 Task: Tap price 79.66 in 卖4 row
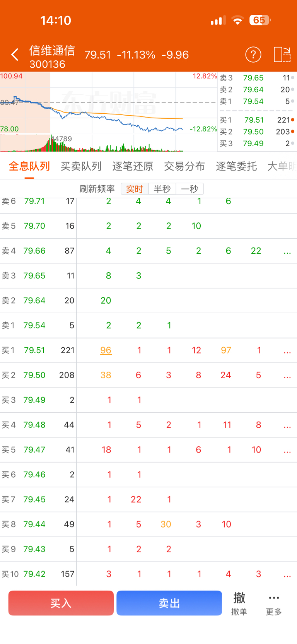pyautogui.click(x=34, y=251)
